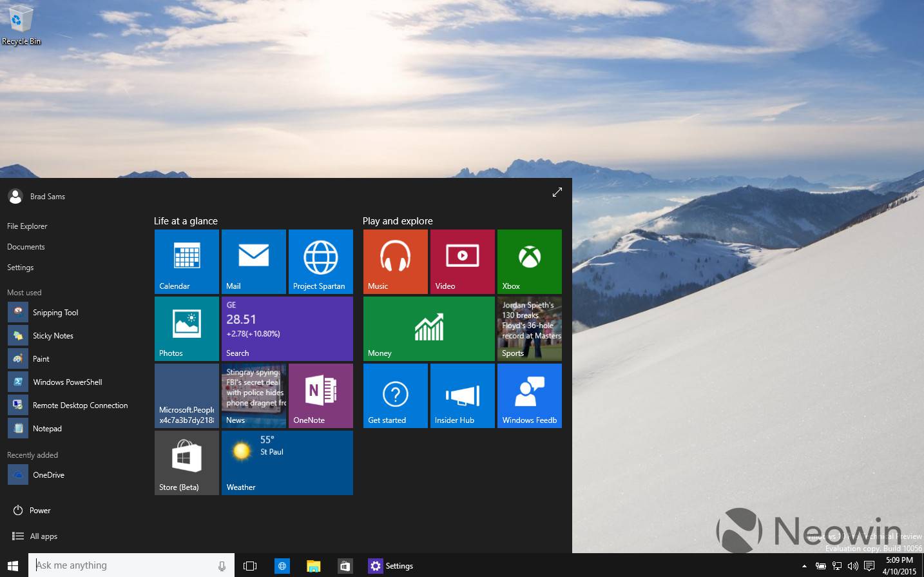Launch the Xbox tile

coord(530,262)
